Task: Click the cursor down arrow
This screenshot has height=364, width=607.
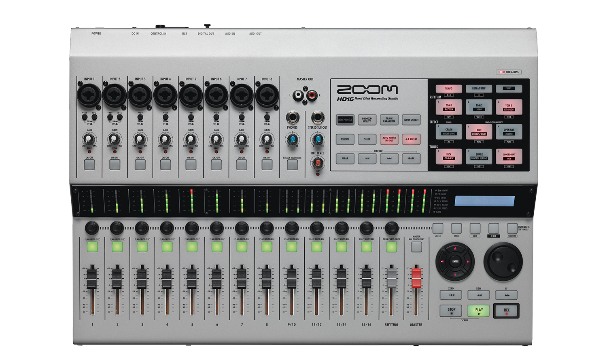Action: click(455, 275)
